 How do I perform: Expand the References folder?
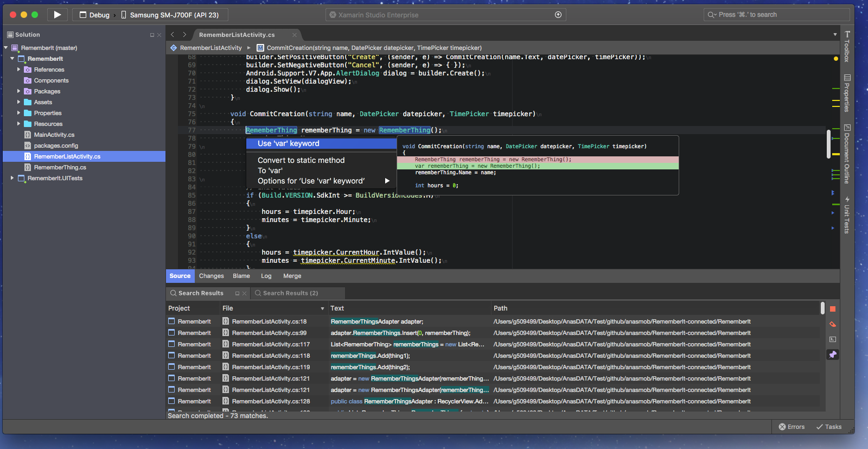pyautogui.click(x=18, y=69)
